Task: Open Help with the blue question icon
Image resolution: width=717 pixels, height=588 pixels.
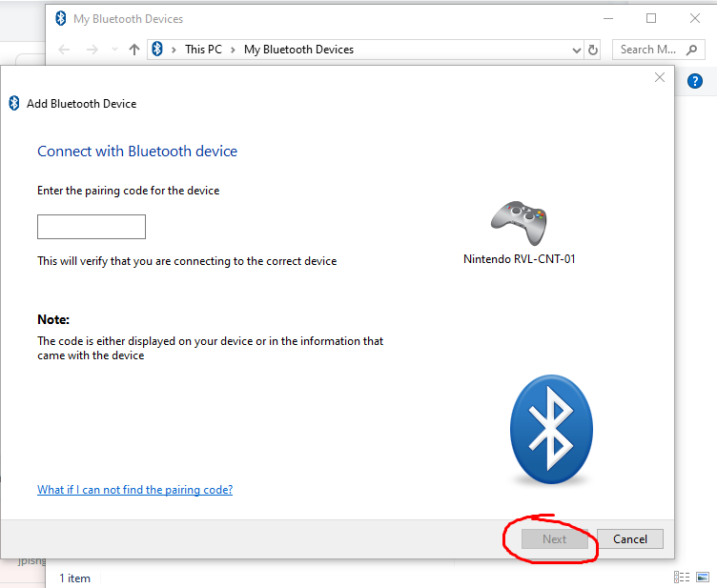Action: [x=694, y=81]
